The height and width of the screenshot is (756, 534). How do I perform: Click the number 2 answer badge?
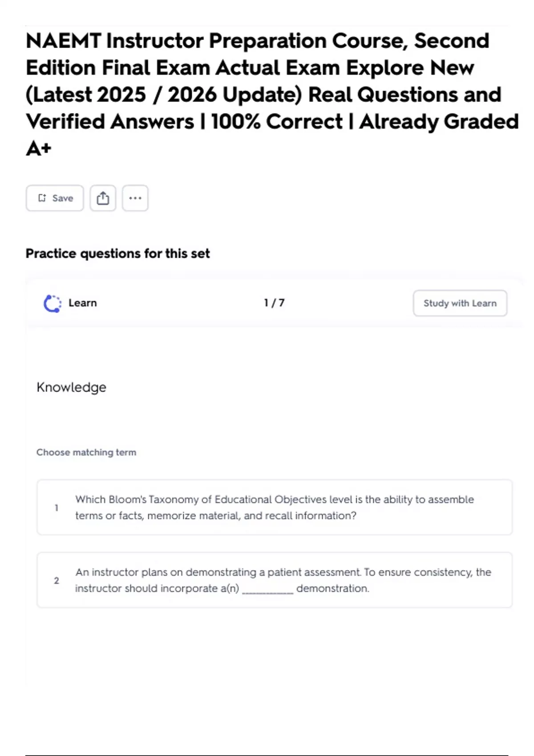pos(57,581)
